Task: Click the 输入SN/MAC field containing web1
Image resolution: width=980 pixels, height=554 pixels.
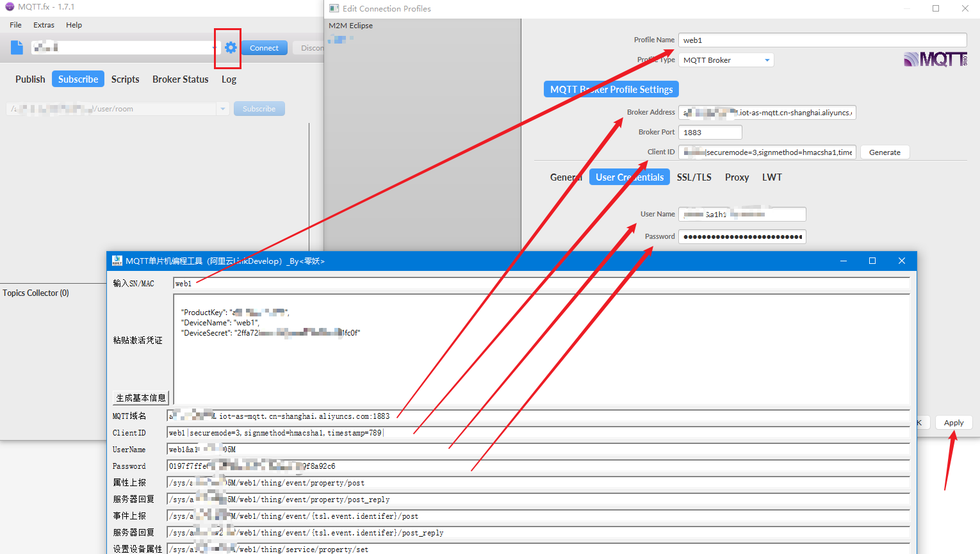Action: click(x=541, y=284)
